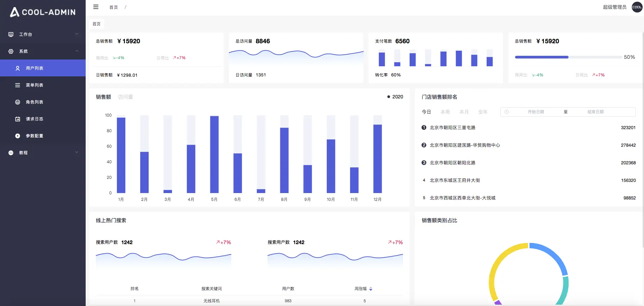Sort table by 周涨幅 column arrows
The height and width of the screenshot is (306, 644).
point(371,289)
